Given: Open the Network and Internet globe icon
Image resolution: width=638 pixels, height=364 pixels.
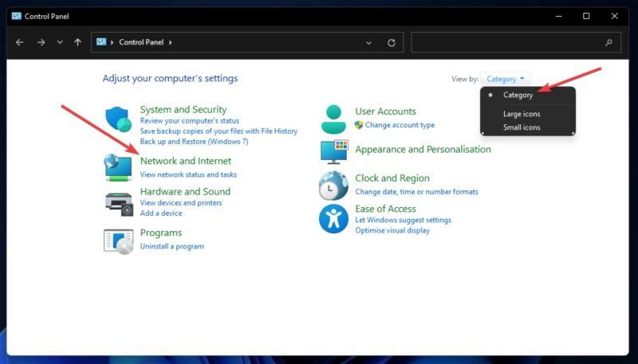Looking at the screenshot, I should pos(118,167).
